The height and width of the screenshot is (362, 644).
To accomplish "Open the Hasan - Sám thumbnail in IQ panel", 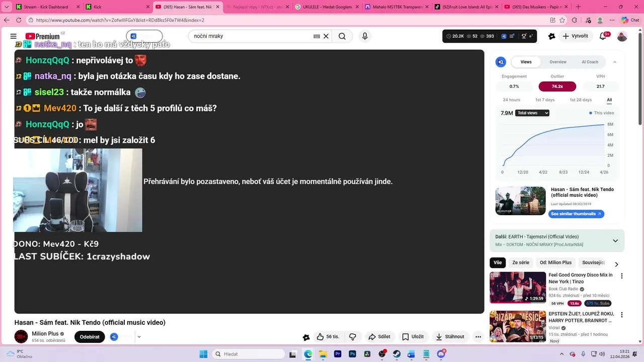I will pyautogui.click(x=520, y=201).
